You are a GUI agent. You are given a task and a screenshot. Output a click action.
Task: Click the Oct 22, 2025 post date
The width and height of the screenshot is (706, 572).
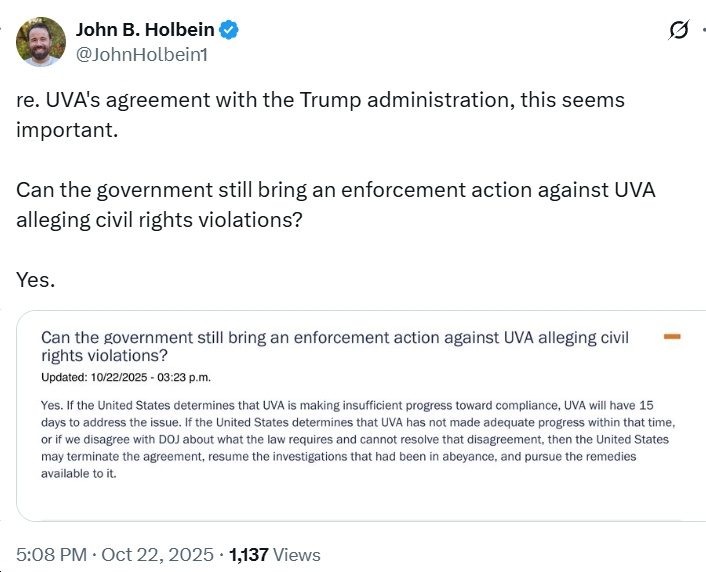point(156,554)
